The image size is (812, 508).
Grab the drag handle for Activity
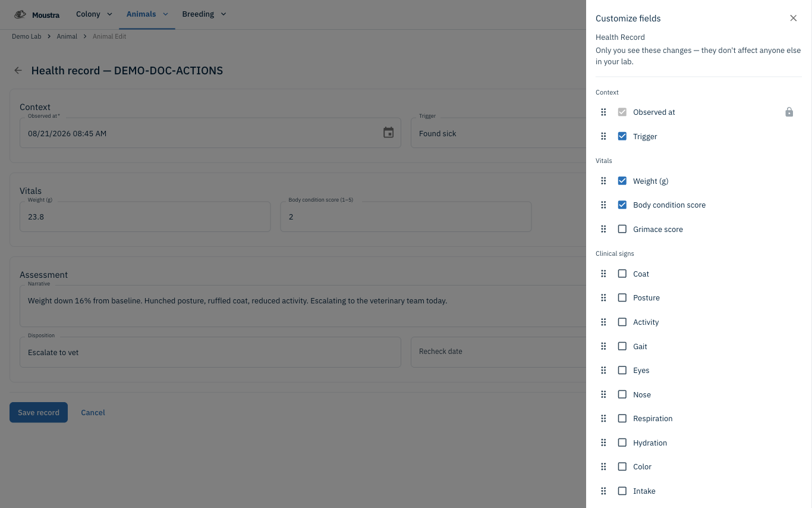coord(603,322)
